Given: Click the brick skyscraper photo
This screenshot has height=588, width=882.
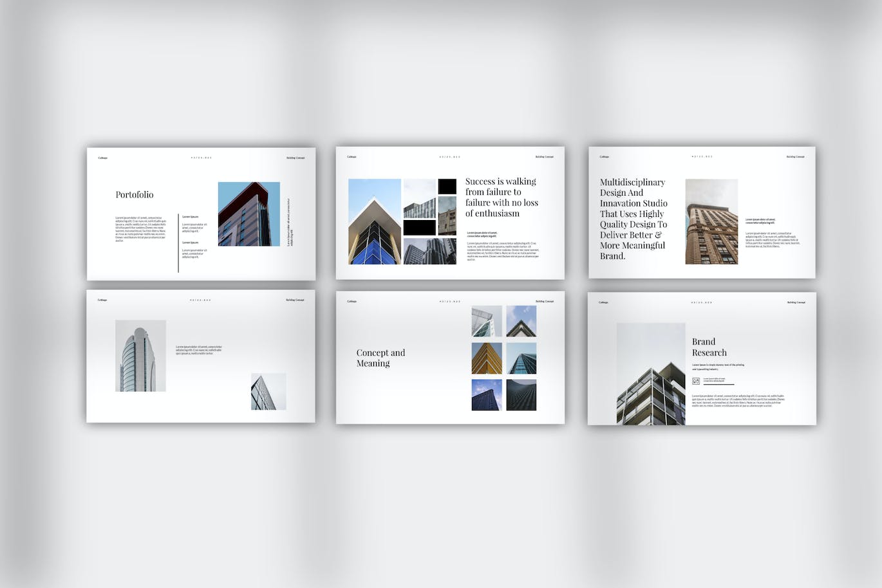Looking at the screenshot, I should (x=711, y=222).
